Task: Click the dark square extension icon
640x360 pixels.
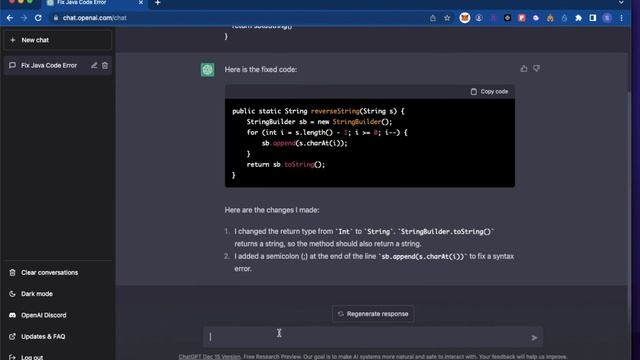Action: point(507,18)
